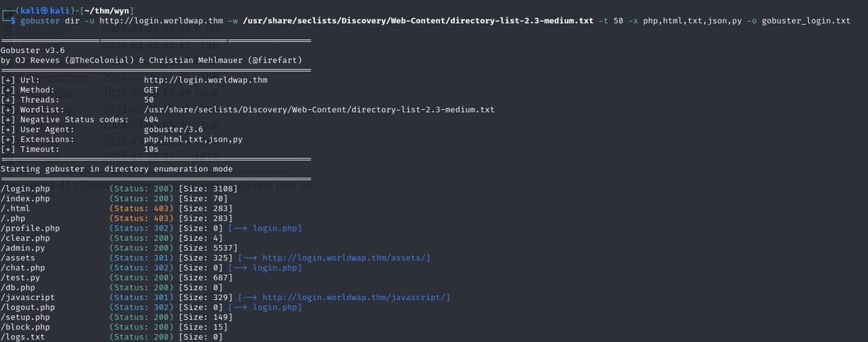Select the /admin.py result path
Screen dimensions: 868x342
[25, 248]
